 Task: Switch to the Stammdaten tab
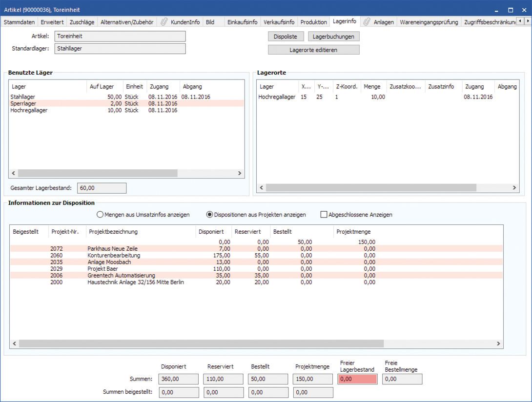coord(20,22)
